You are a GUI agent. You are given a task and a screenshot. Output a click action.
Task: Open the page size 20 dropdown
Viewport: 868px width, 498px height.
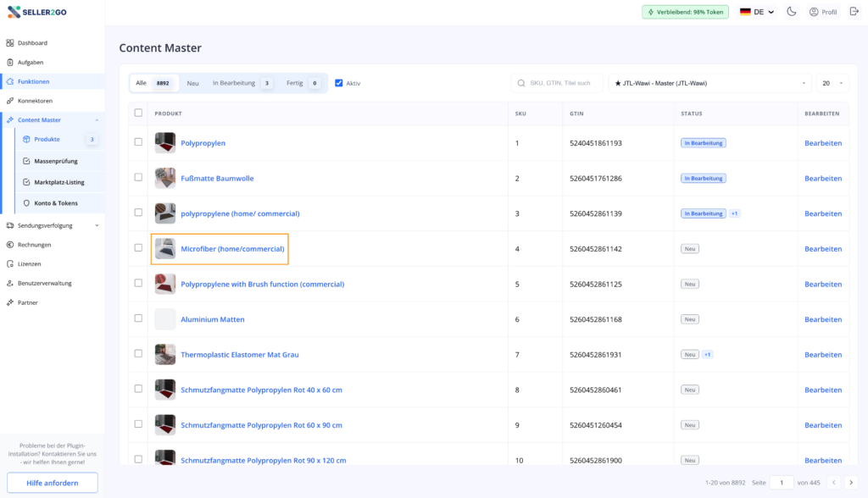pyautogui.click(x=832, y=83)
